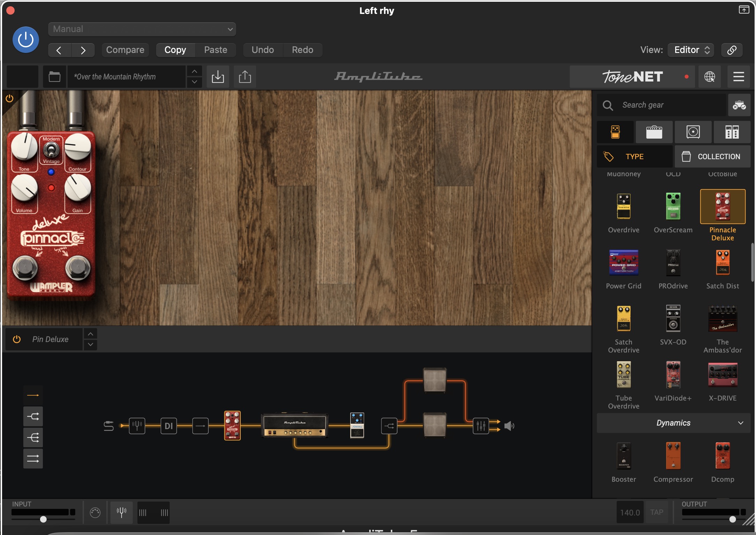756x535 pixels.
Task: Select the cabinet category icon in gear browser
Action: tap(693, 132)
